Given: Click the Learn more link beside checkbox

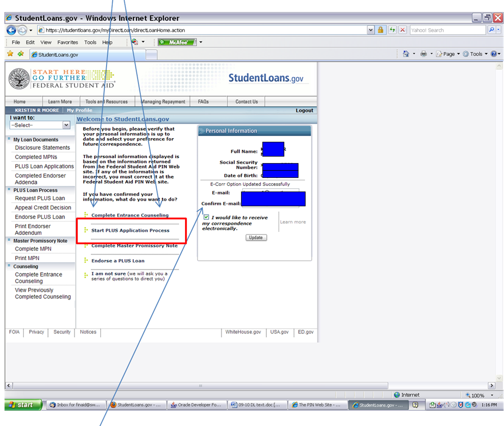Looking at the screenshot, I should click(293, 222).
